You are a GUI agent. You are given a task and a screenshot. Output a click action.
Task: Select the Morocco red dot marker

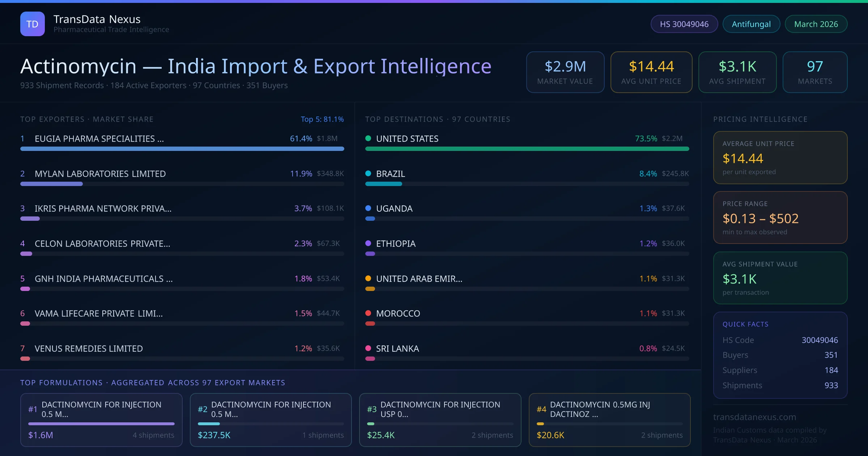[368, 313]
